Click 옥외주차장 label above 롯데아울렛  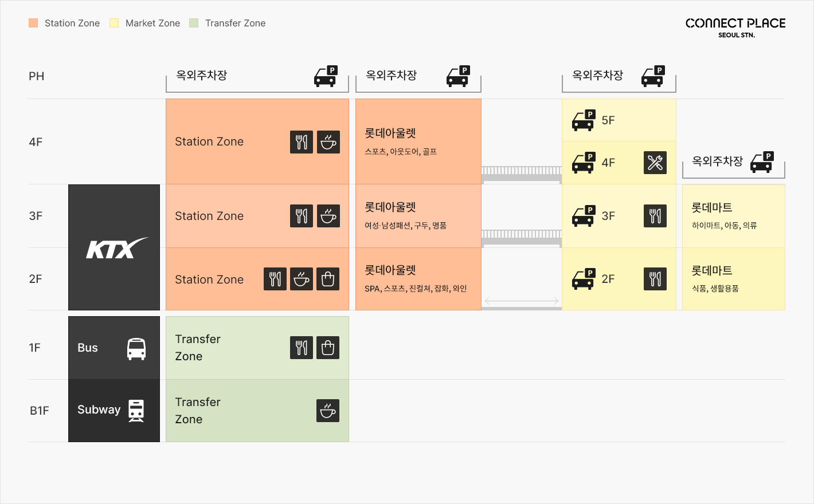pos(392,75)
